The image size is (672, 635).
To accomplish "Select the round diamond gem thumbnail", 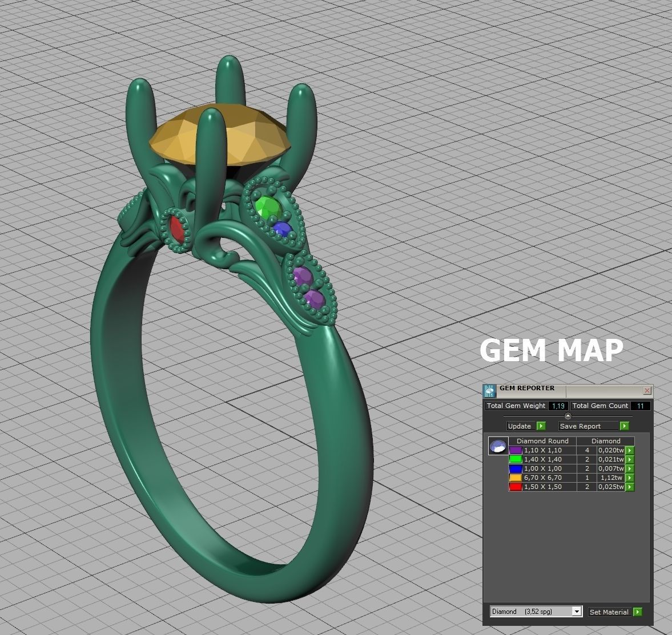I will (498, 446).
